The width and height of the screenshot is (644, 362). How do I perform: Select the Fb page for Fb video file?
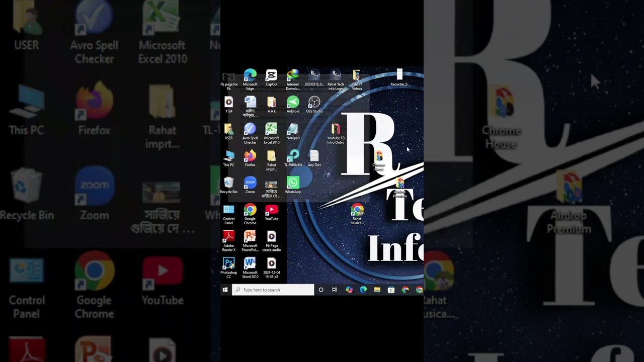229,79
